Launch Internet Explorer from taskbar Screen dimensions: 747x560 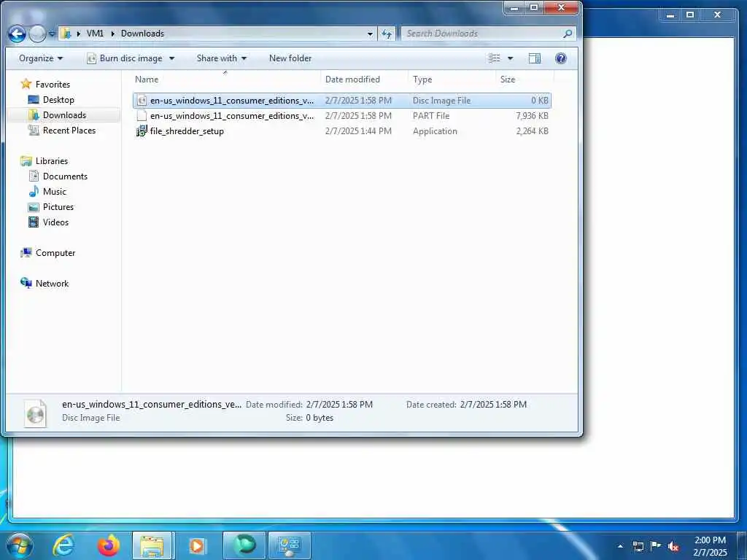63,545
